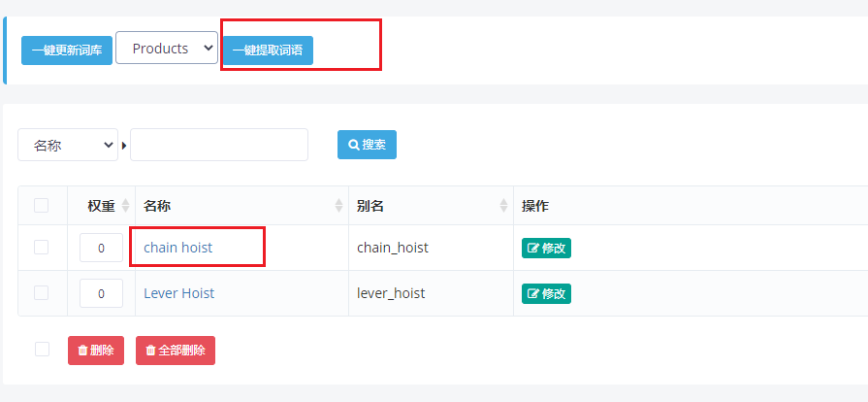
Task: Tick the chain hoist row checkbox
Action: point(42,248)
